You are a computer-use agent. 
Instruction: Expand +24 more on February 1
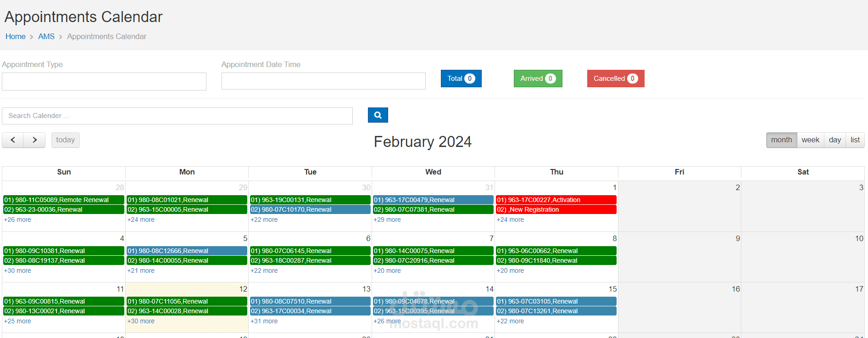click(x=510, y=220)
